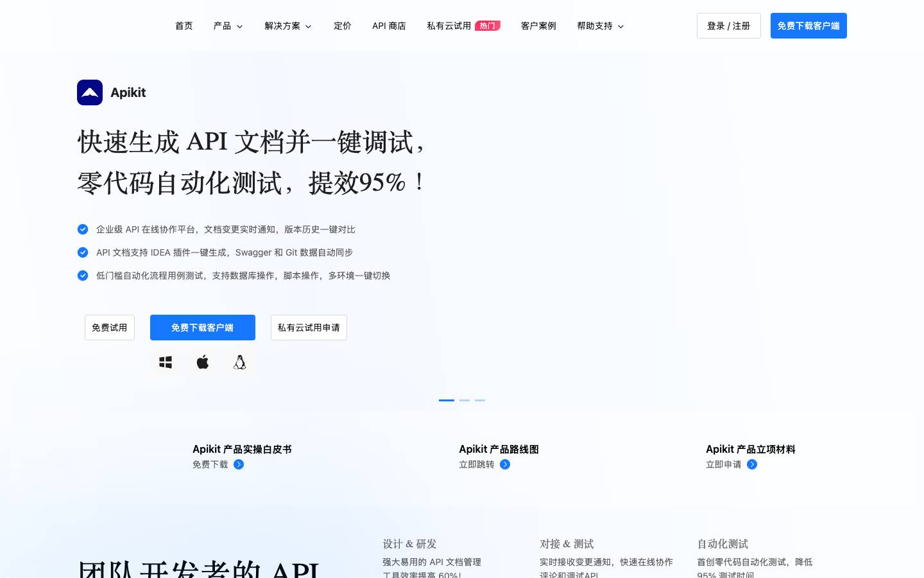Click the headline 零代码自动化测试，提效95%
Screen dimensions: 924x578
(251, 183)
